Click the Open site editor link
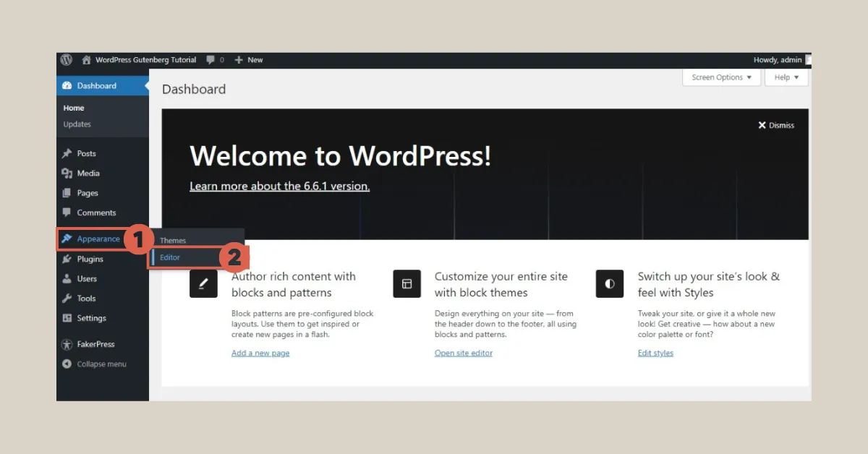The image size is (868, 454). tap(464, 353)
